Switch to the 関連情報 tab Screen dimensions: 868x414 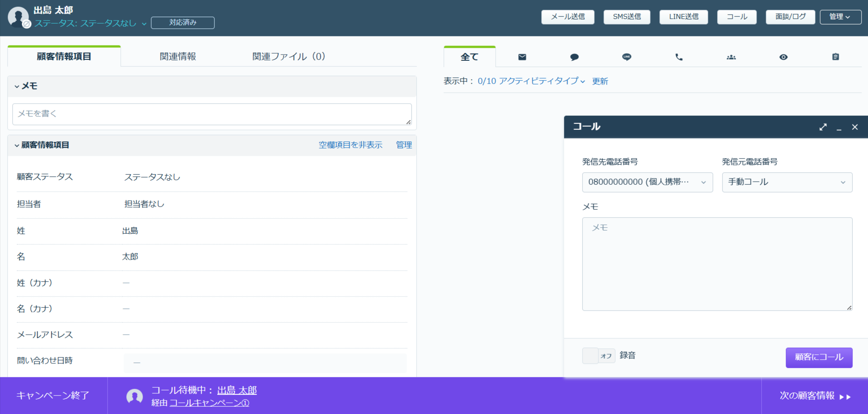[178, 56]
